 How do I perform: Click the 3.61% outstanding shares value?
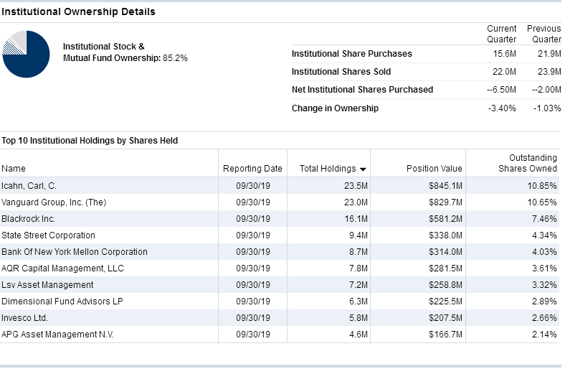point(544,268)
